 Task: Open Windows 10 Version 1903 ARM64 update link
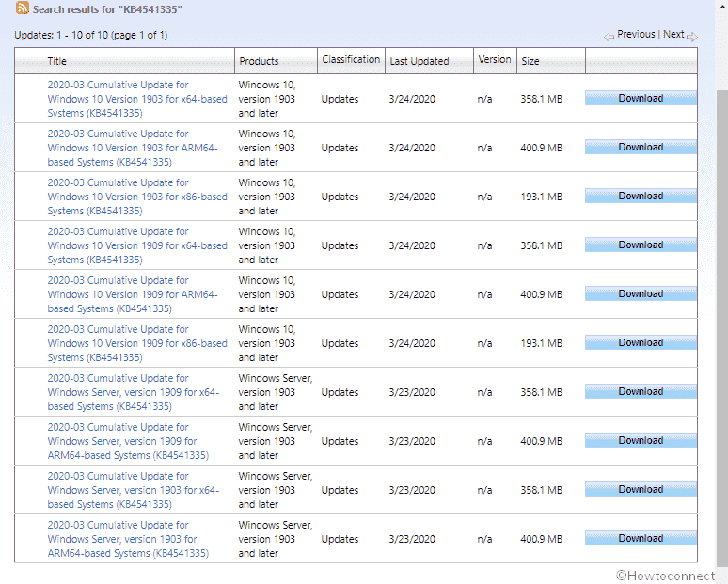133,148
